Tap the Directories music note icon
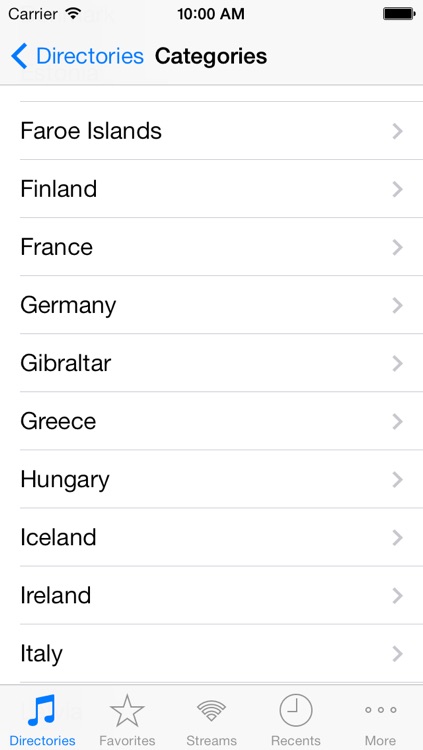Viewport: 423px width, 750px height. point(42,711)
